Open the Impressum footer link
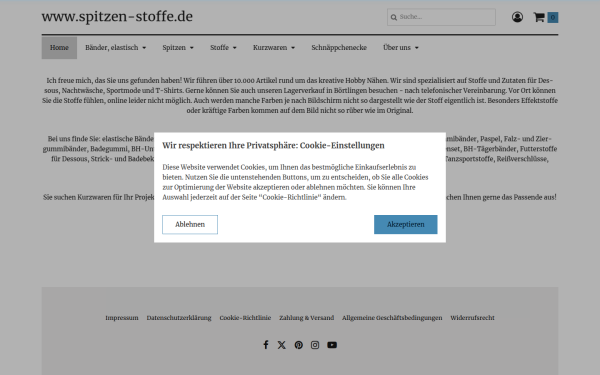 [122, 318]
